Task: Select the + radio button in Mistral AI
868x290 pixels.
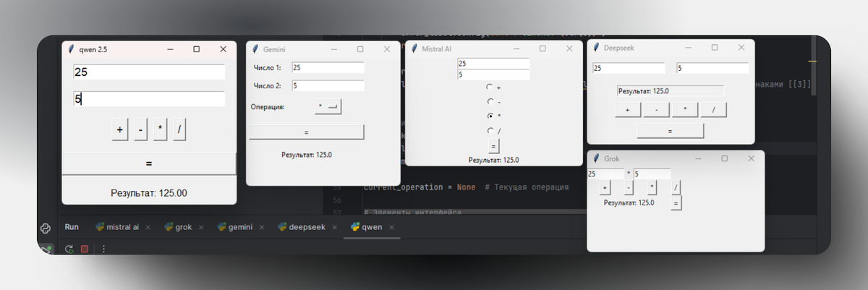Action: coord(490,87)
